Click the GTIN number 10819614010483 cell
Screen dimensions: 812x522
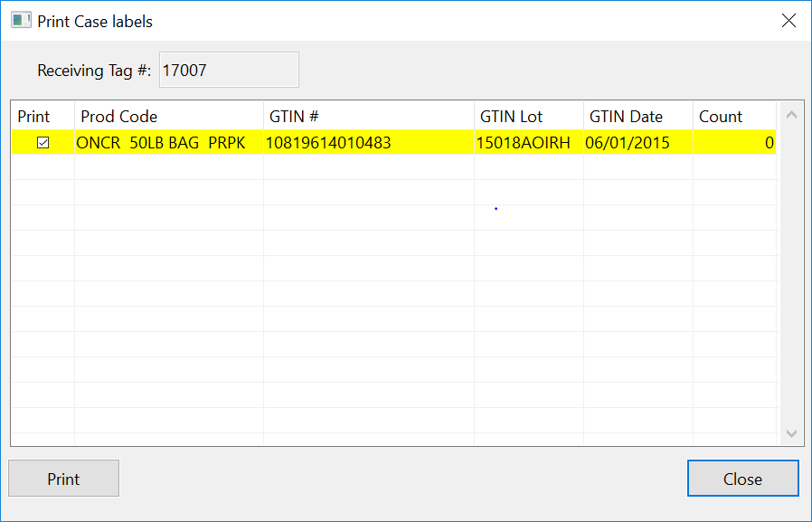(328, 143)
